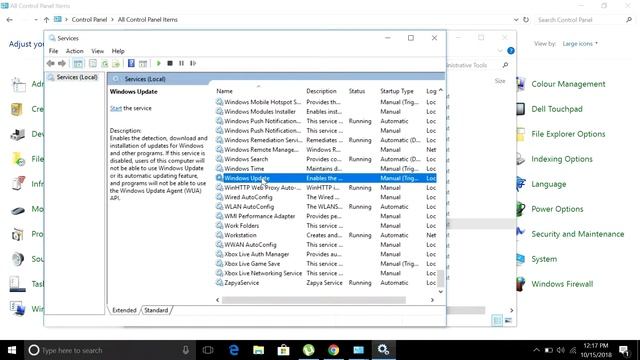Click Refresh button in Control Panel address bar
The width and height of the screenshot is (640, 360).
[526, 20]
